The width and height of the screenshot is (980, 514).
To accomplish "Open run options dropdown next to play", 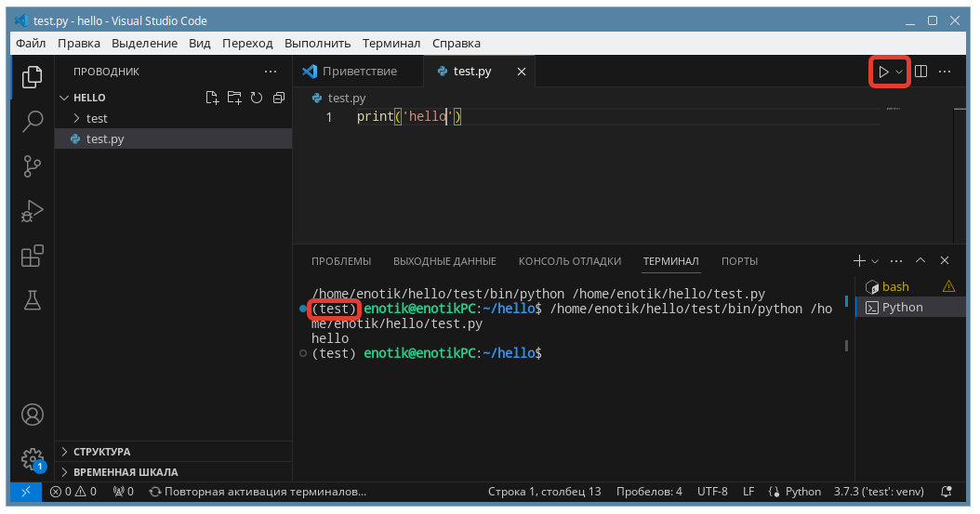I will [899, 72].
